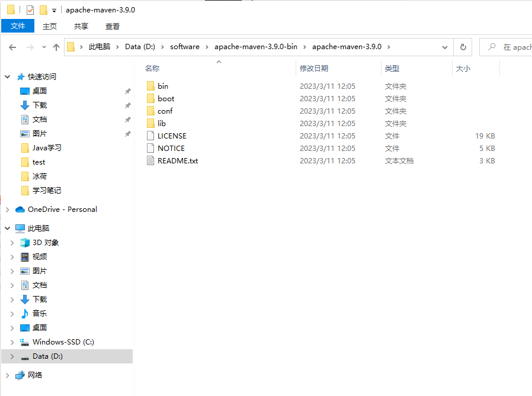Sort by 类型 column header
532x396 pixels.
pos(392,69)
